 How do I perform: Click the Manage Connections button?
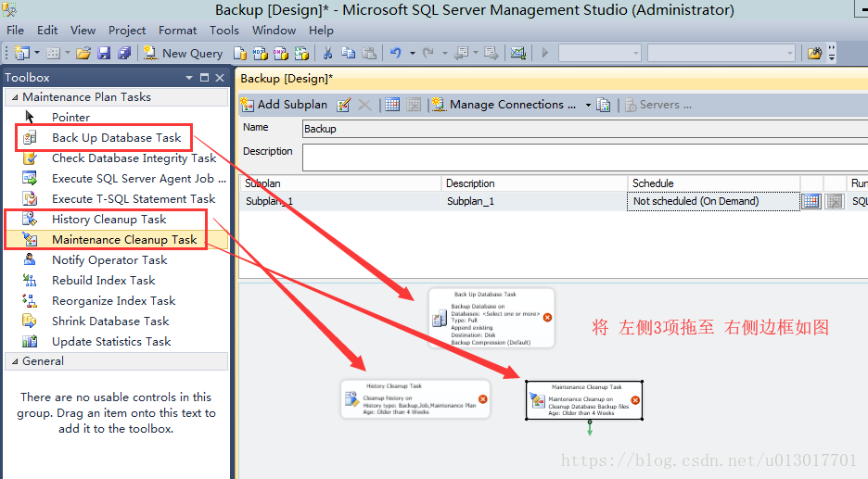504,105
